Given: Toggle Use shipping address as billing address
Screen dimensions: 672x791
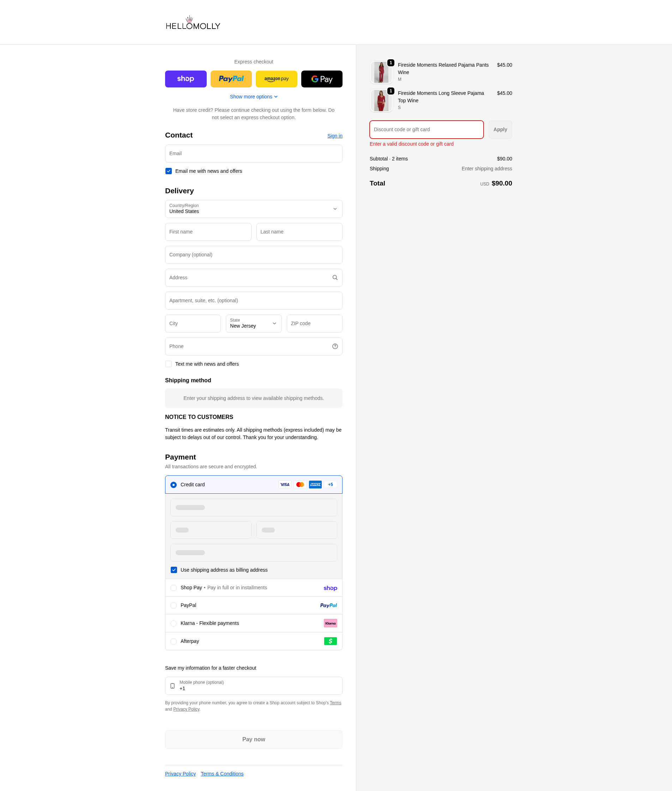Looking at the screenshot, I should [174, 570].
